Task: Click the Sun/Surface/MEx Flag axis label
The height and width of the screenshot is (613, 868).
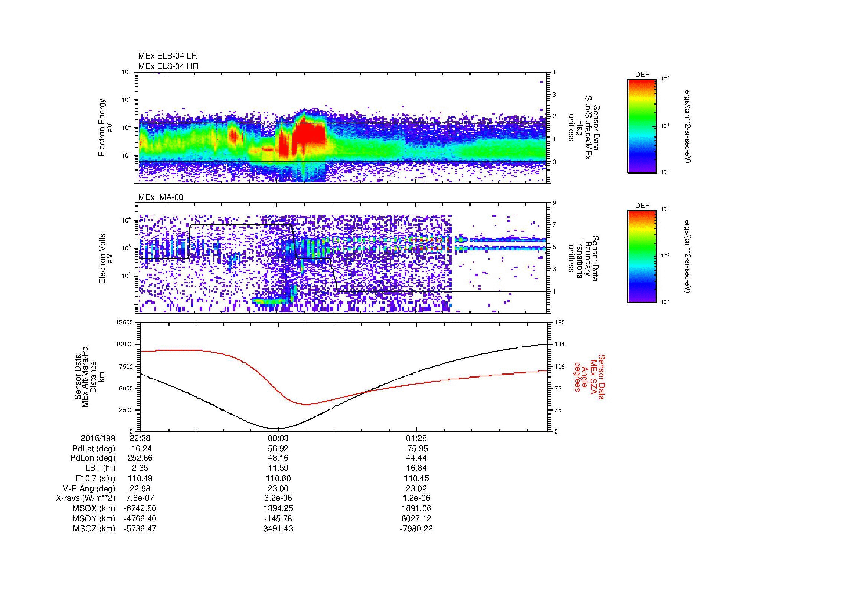Action: [584, 128]
